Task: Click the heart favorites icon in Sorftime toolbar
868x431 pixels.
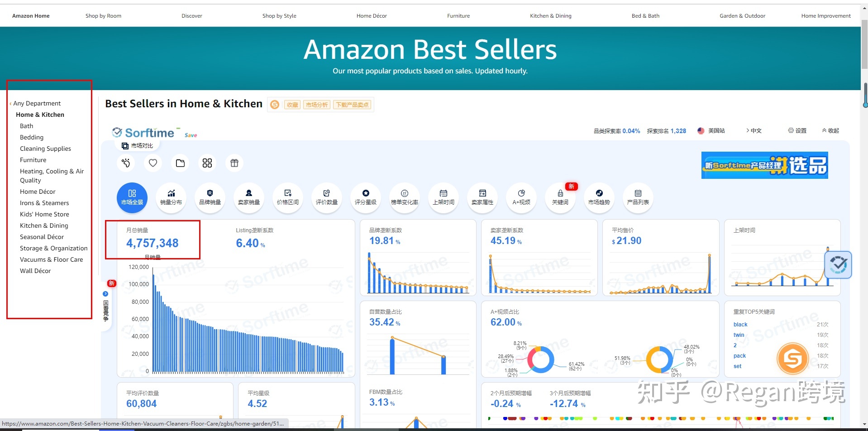Action: (153, 163)
